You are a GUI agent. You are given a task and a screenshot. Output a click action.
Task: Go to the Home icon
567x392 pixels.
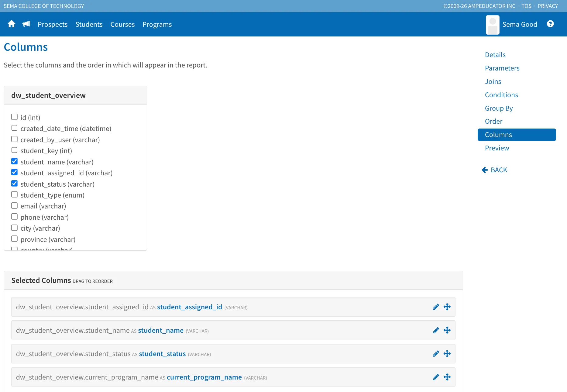(12, 24)
